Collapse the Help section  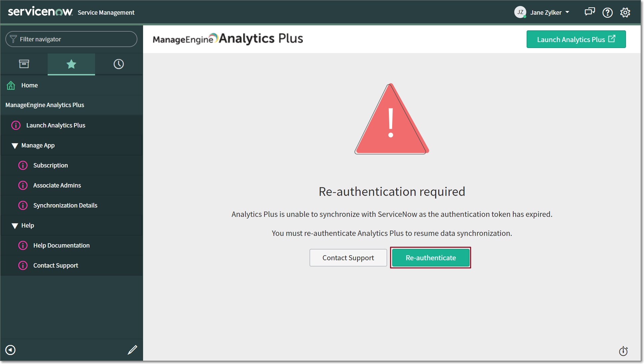pos(15,226)
